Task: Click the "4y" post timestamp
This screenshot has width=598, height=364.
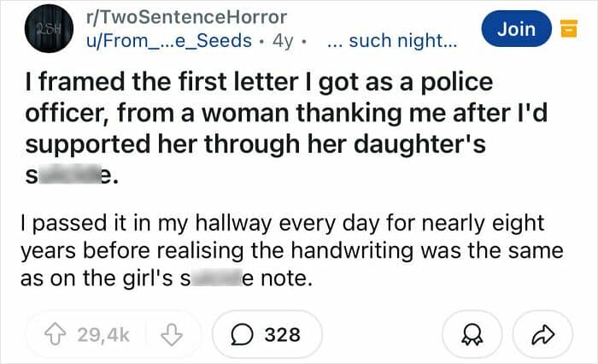Action: tap(282, 40)
